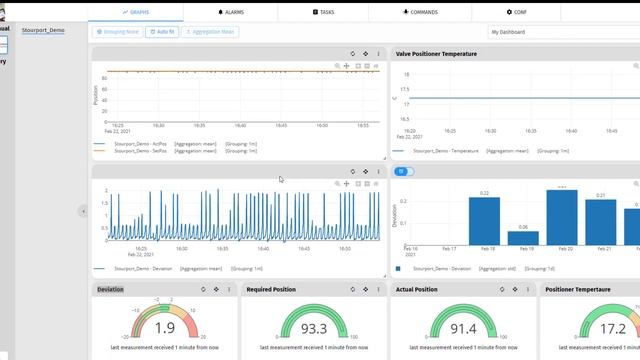Click the 0.21 bar for Feb 21
Screen dimensions: 640x360
click(600, 222)
